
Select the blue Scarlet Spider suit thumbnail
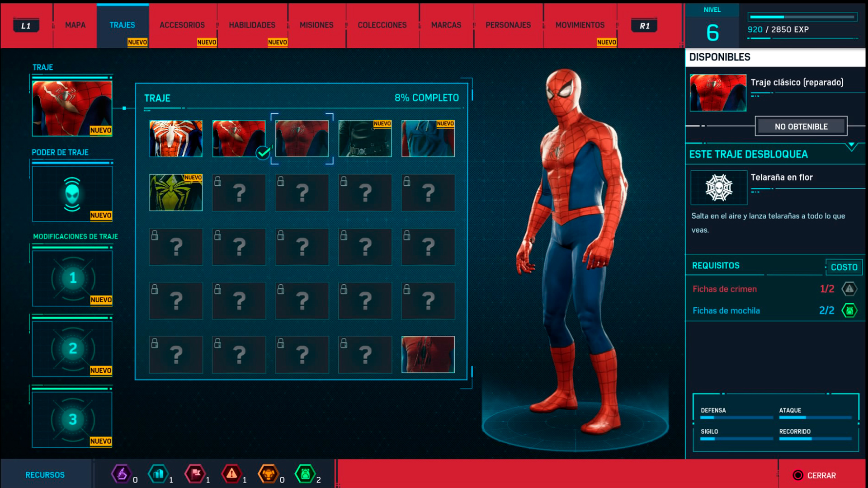pos(428,139)
